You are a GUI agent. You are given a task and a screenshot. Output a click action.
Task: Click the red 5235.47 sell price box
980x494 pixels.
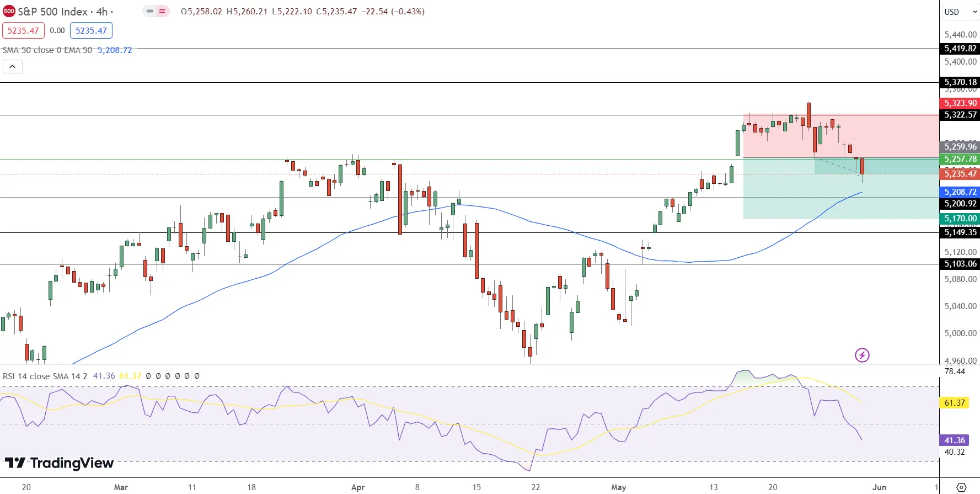(23, 30)
